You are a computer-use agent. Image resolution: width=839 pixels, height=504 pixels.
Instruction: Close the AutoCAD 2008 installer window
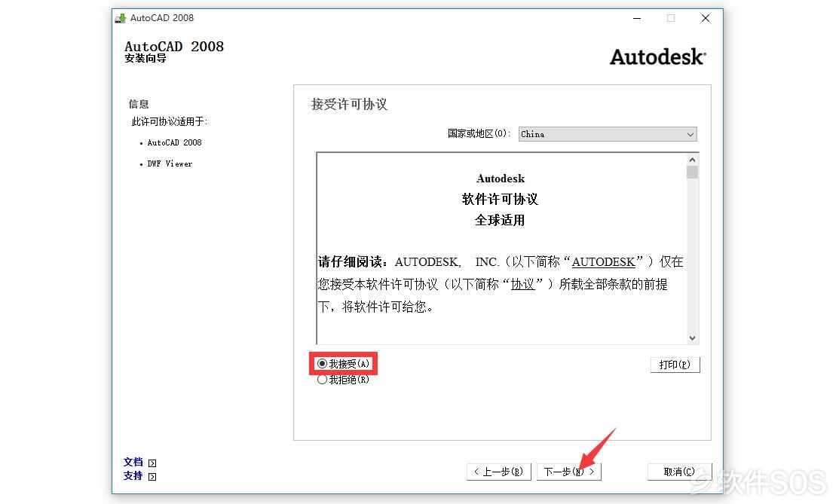[x=706, y=18]
